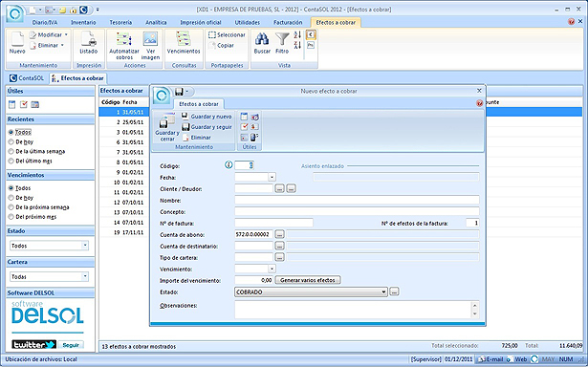Screen dimensions: 588x367
Task: Open the Impresión oficial ribbon tab
Action: pos(201,23)
